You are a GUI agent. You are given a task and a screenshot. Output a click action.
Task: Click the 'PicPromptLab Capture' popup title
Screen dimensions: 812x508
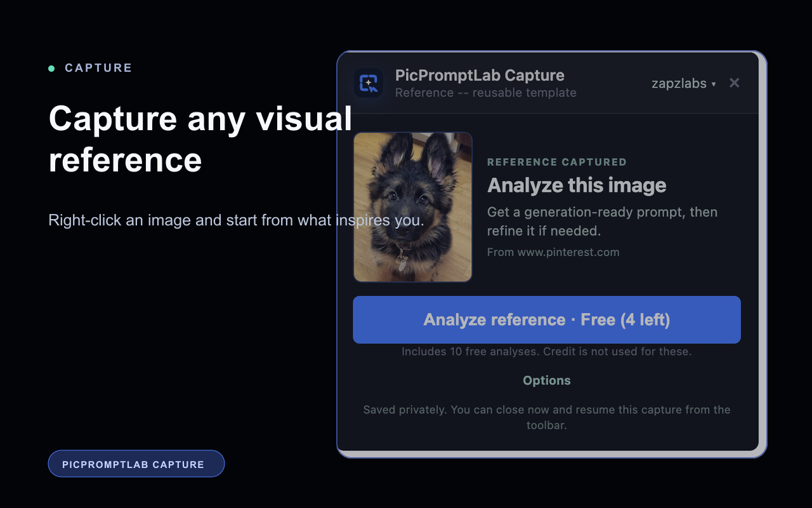point(480,75)
